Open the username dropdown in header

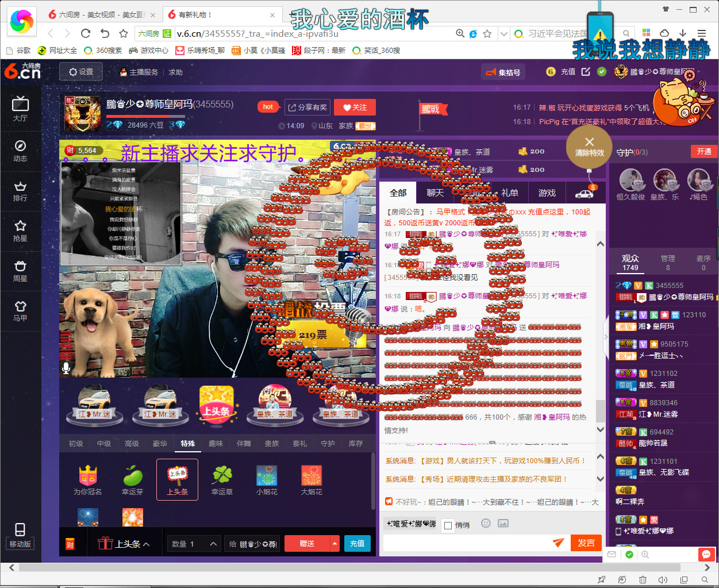tap(699, 72)
